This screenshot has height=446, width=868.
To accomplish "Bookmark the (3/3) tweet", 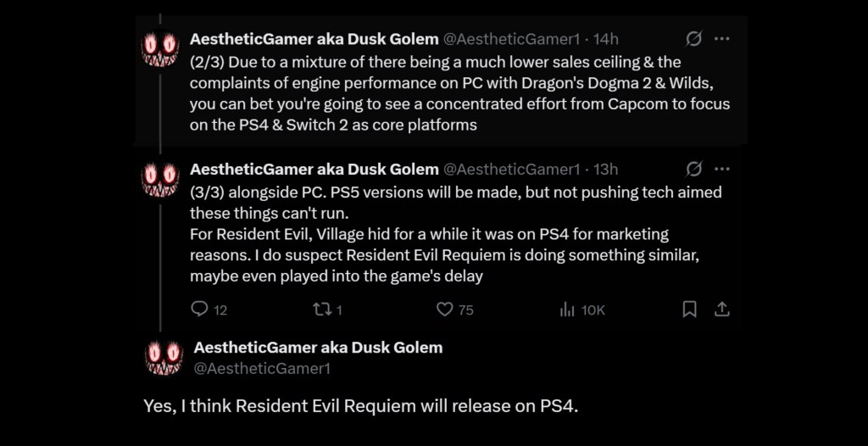I will coord(690,309).
